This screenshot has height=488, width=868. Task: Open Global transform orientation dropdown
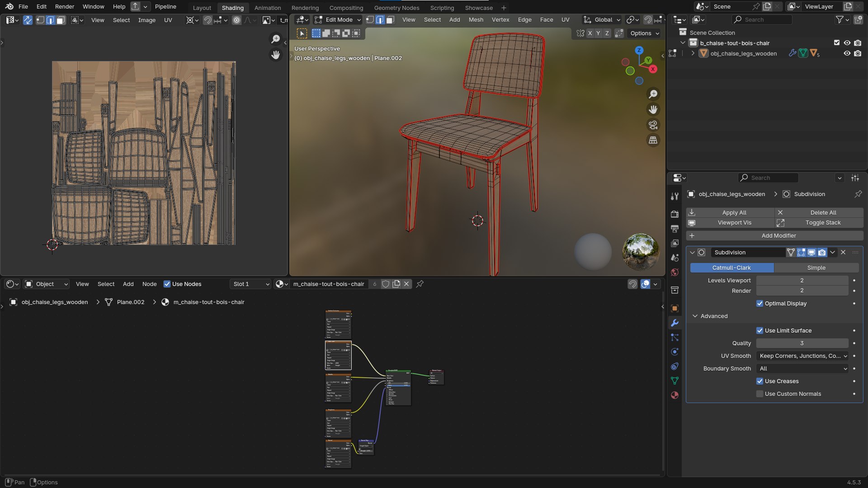(602, 20)
